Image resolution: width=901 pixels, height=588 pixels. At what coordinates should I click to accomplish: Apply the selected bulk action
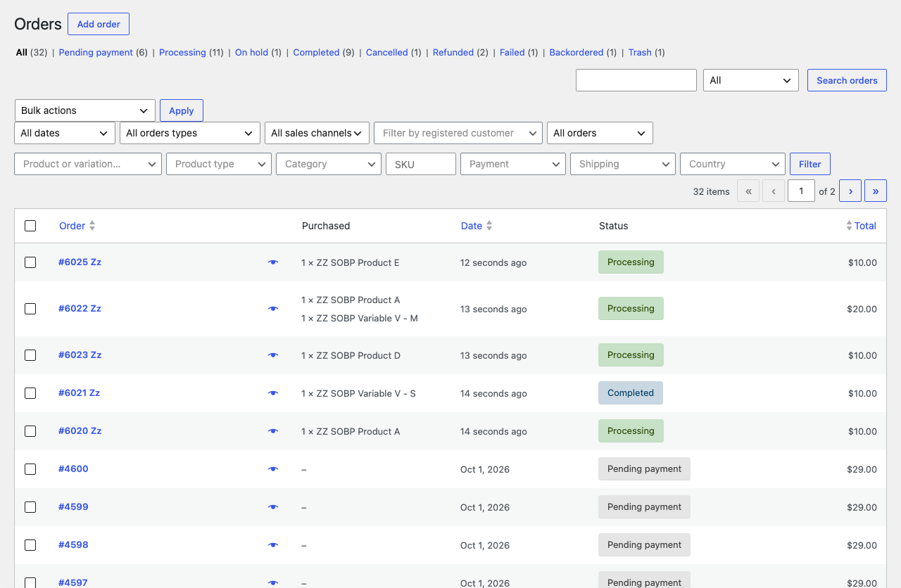coord(182,110)
